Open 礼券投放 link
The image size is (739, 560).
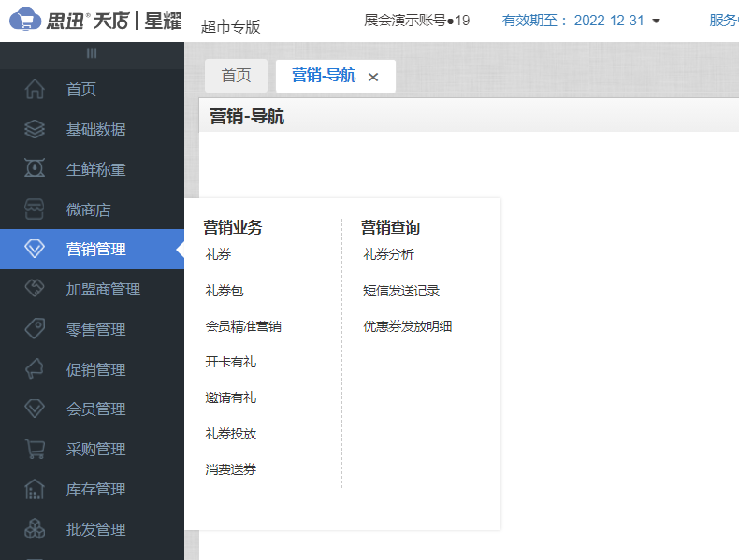[230, 433]
